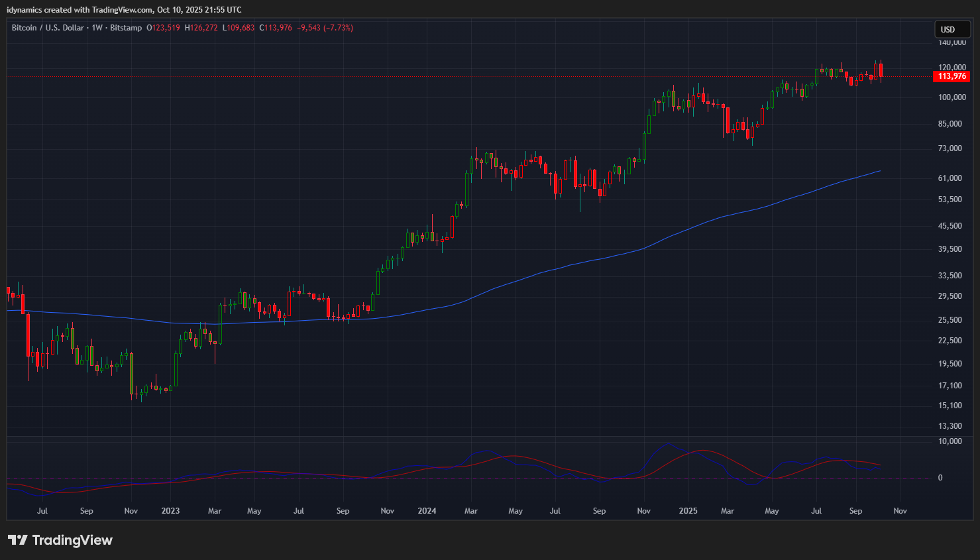980x560 pixels.
Task: Open the USD currency selector
Action: 948,29
